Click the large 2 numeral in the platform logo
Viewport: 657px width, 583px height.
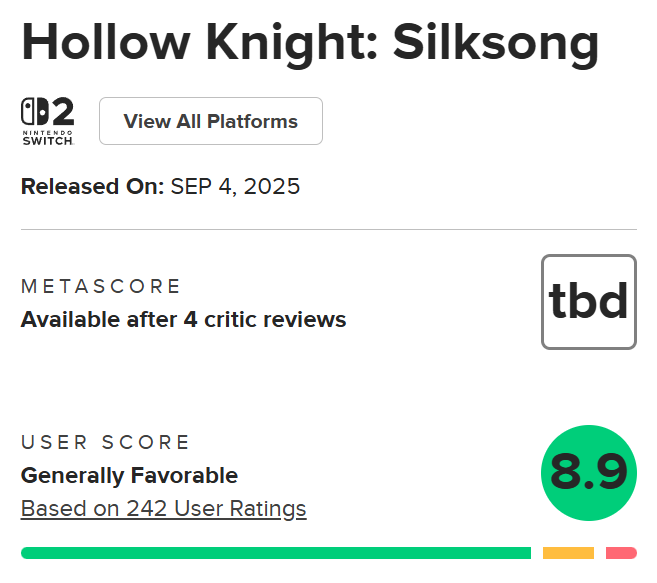coord(61,111)
